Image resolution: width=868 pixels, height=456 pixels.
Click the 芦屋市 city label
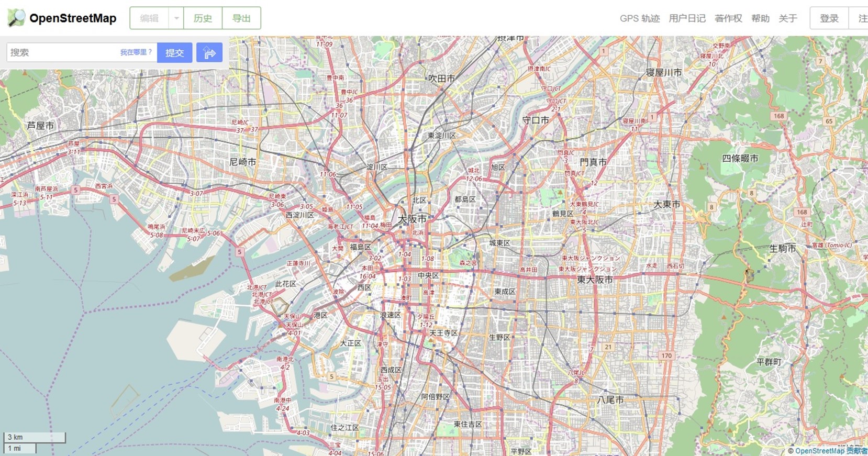pyautogui.click(x=40, y=126)
